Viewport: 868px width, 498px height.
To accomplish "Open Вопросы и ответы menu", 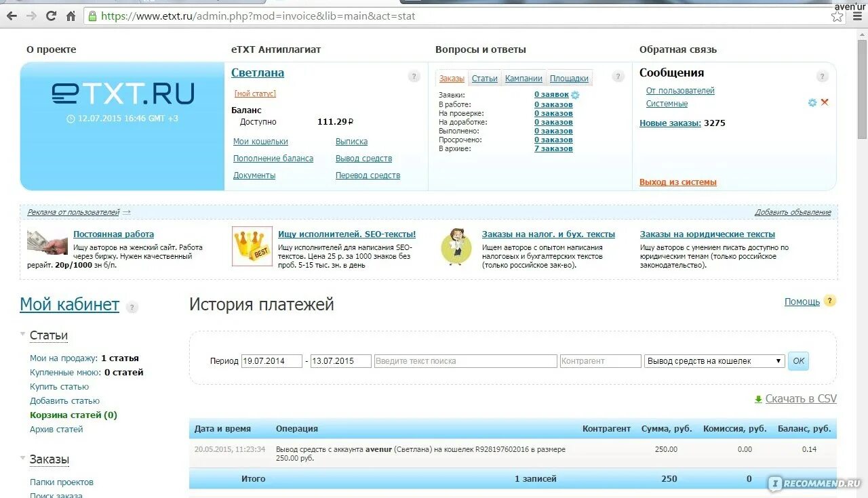I will (x=481, y=49).
